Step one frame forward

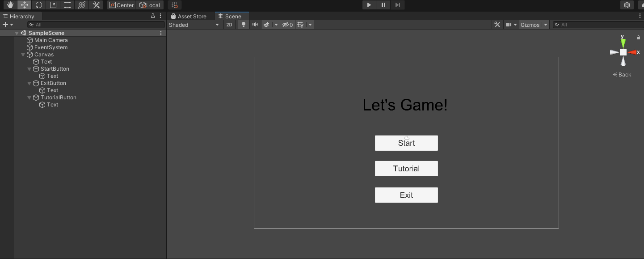pyautogui.click(x=397, y=5)
